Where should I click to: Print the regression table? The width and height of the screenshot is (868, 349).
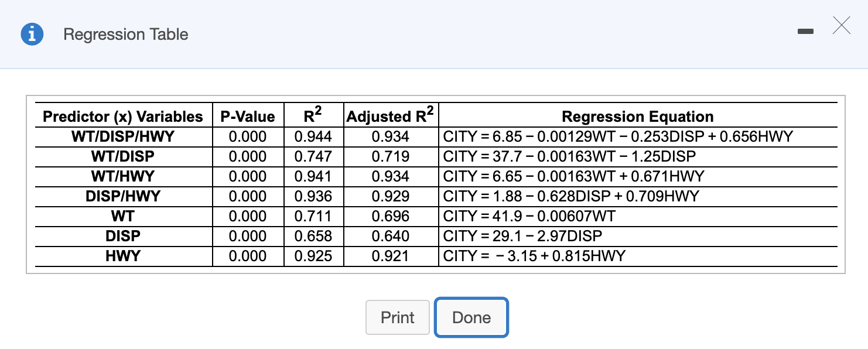pos(398,317)
